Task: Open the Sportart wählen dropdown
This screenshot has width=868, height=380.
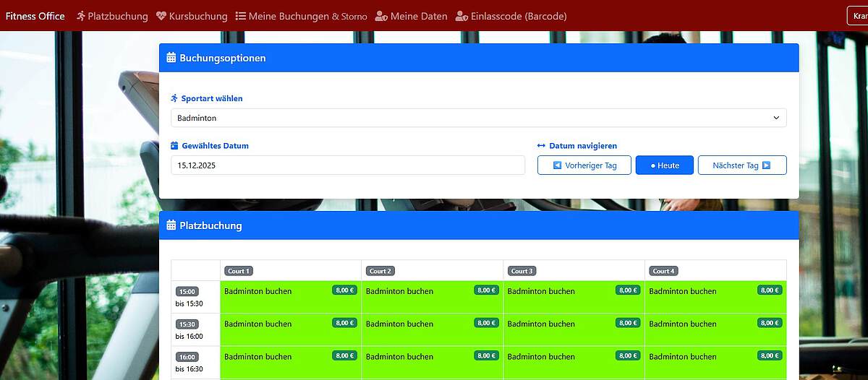Action: pyautogui.click(x=477, y=118)
